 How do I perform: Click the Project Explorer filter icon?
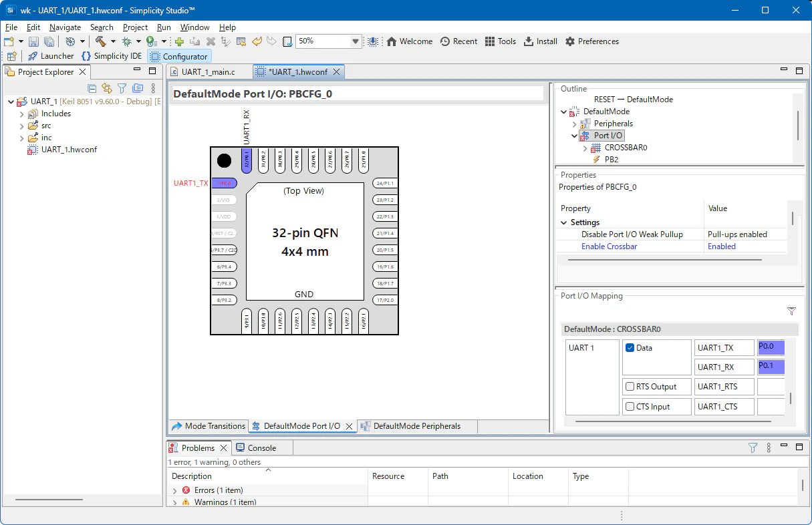122,88
